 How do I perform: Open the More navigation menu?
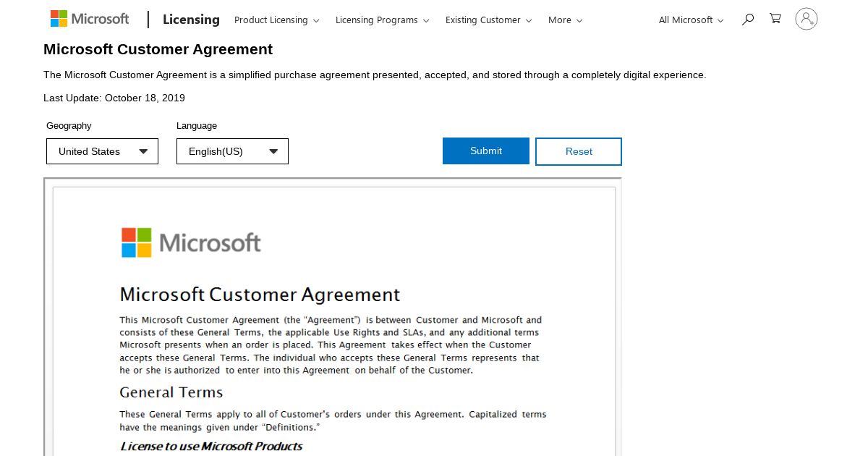[565, 20]
